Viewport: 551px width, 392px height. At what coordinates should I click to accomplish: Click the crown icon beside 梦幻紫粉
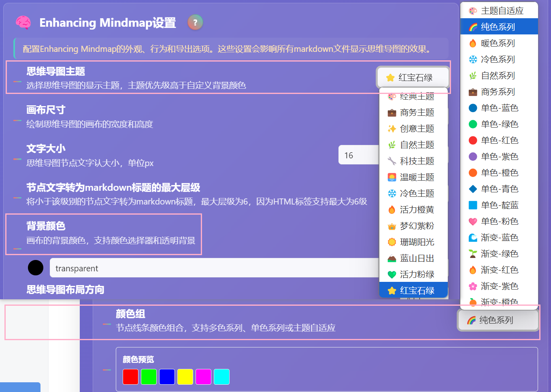[391, 226]
